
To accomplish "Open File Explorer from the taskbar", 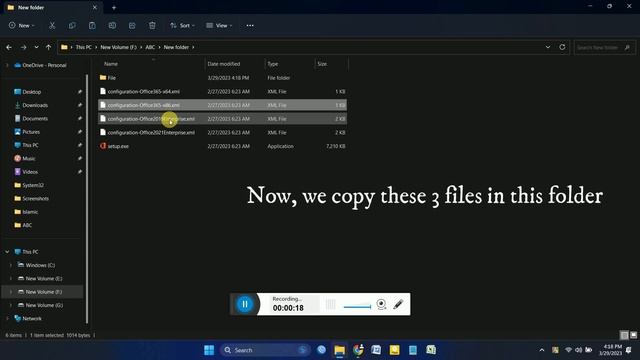I will click(x=340, y=350).
